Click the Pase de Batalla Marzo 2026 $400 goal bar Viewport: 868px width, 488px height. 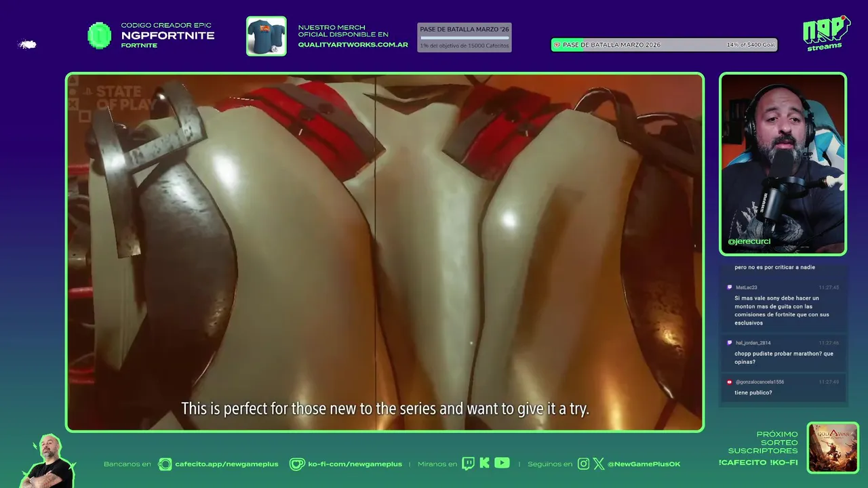664,45
